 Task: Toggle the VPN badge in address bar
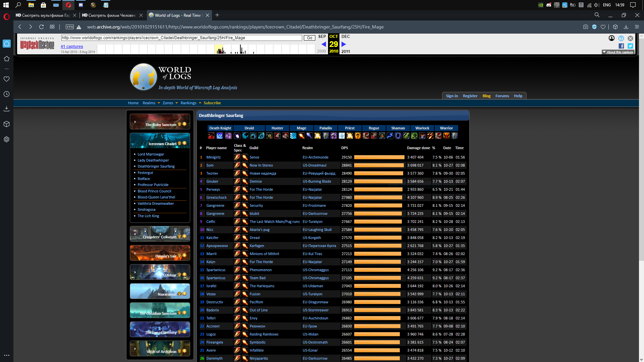click(70, 27)
